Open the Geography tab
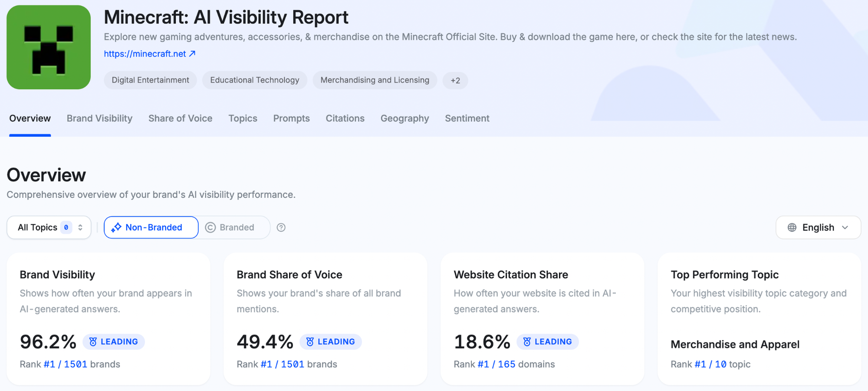This screenshot has width=868, height=391. 404,118
